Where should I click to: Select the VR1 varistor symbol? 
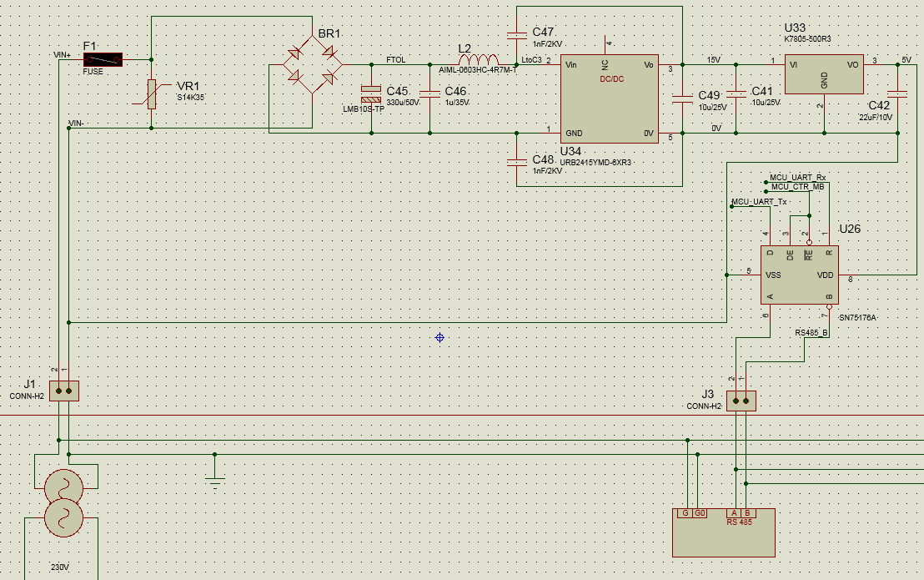tap(152, 94)
